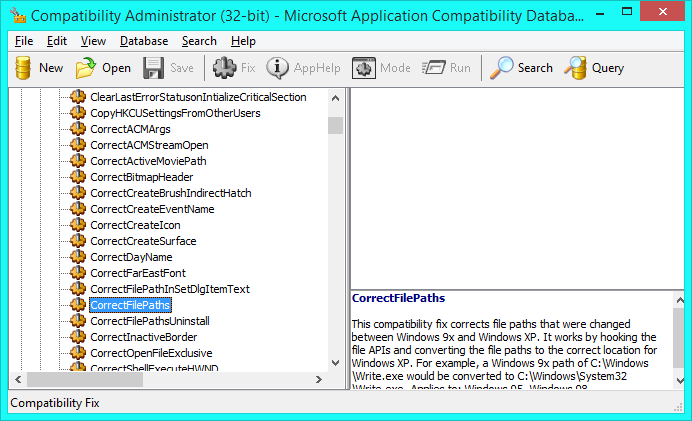The image size is (692, 421).
Task: Click gear icon beside CorrectDayName
Action: coord(78,257)
